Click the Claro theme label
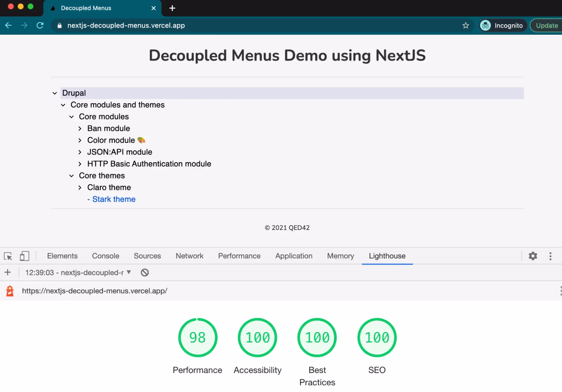Viewport: 562px width, 392px height. 109,188
